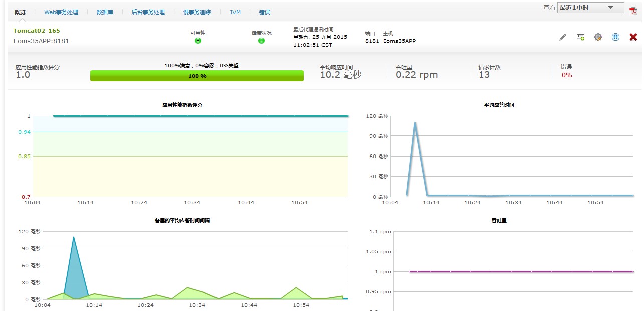
Task: Click the green 100% satisfaction progress bar
Action: (x=197, y=76)
